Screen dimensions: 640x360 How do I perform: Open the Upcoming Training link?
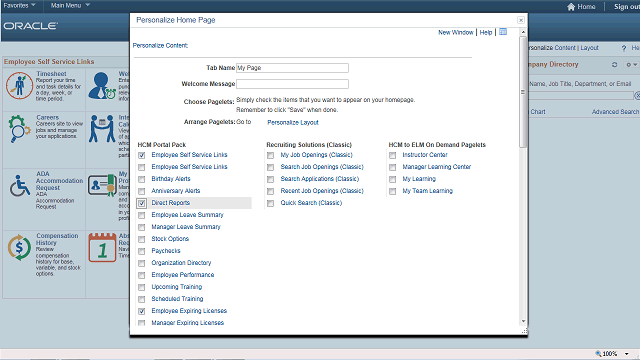[176, 287]
